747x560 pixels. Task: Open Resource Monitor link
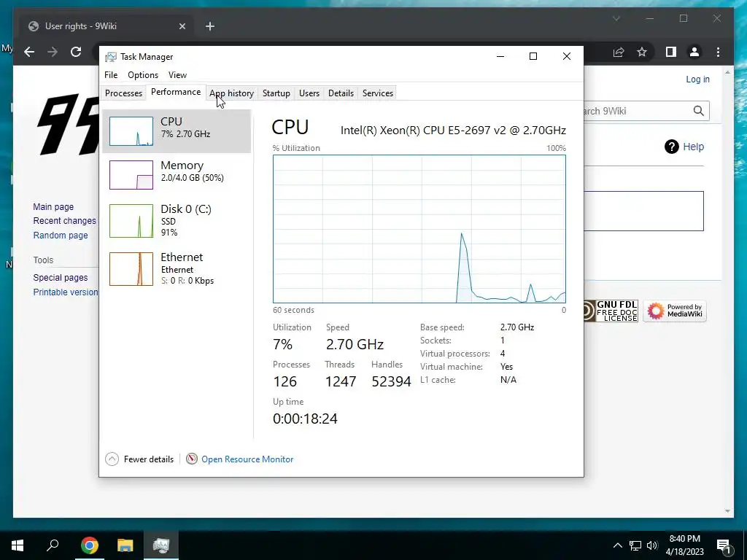(x=247, y=459)
